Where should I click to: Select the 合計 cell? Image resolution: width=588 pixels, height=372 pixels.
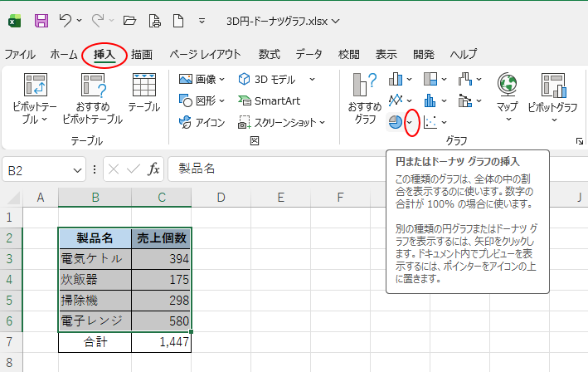[95, 342]
